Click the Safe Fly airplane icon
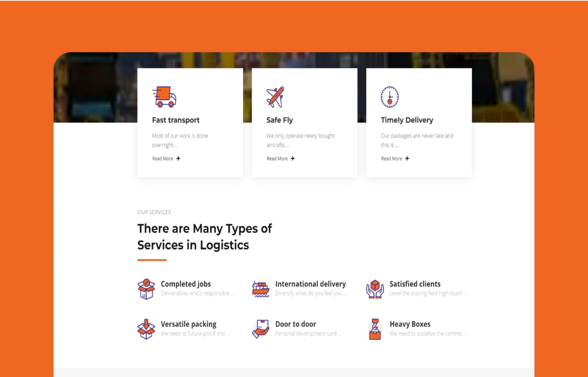The height and width of the screenshot is (377, 588). pyautogui.click(x=275, y=97)
